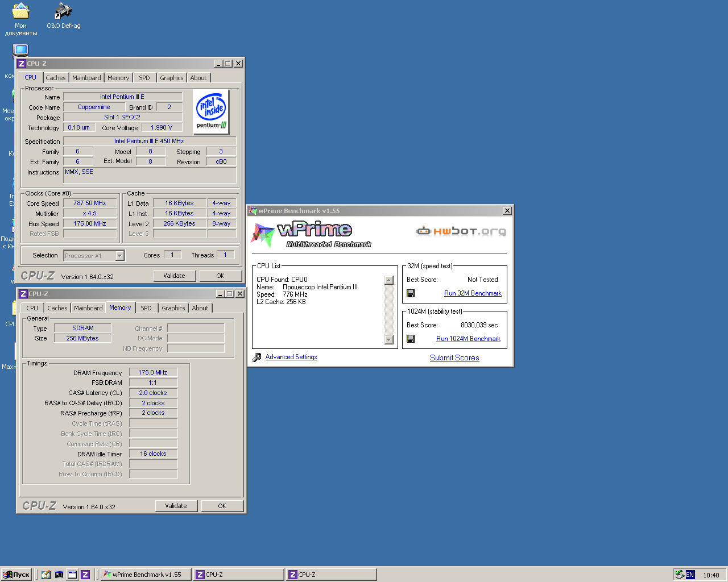The image size is (728, 582).
Task: Click the wPrime Benchmark v1.55 taskbar button
Action: click(145, 575)
